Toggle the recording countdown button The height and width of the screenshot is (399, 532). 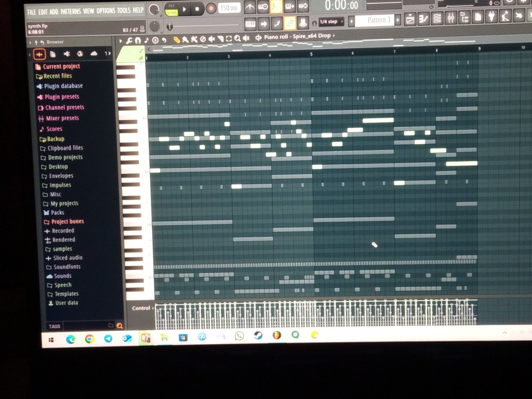tap(277, 6)
